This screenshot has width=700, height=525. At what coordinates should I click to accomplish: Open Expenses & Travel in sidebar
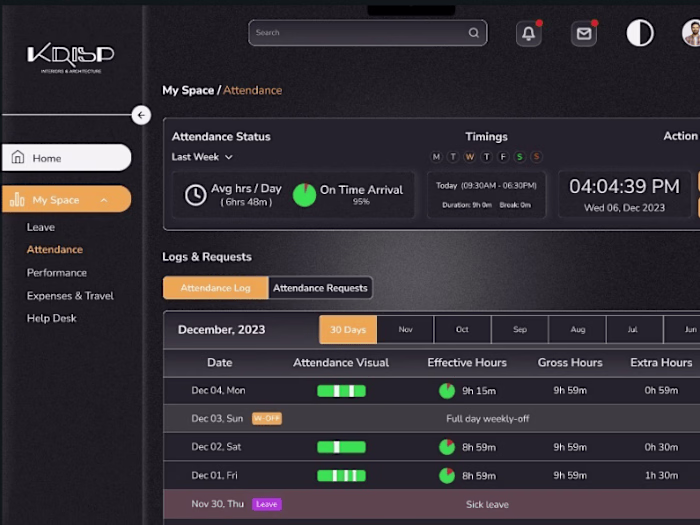[x=70, y=296]
